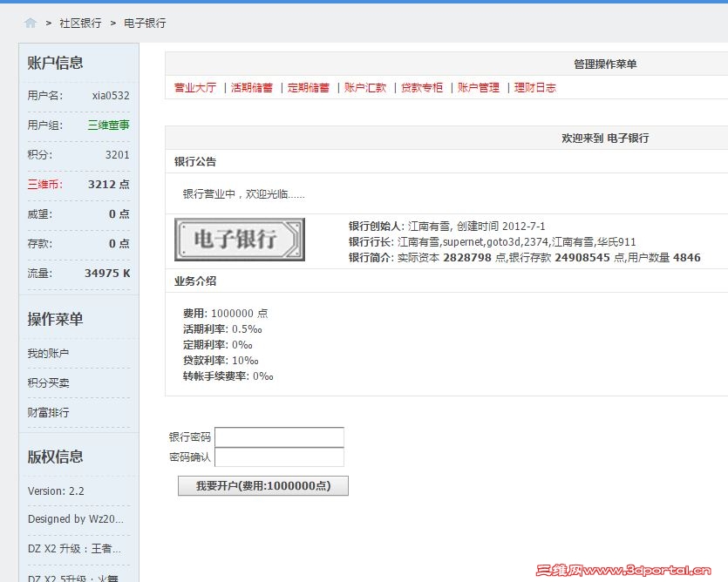Image resolution: width=728 pixels, height=582 pixels.
Task: Click the Version: 2.2 text
Action: [56, 491]
